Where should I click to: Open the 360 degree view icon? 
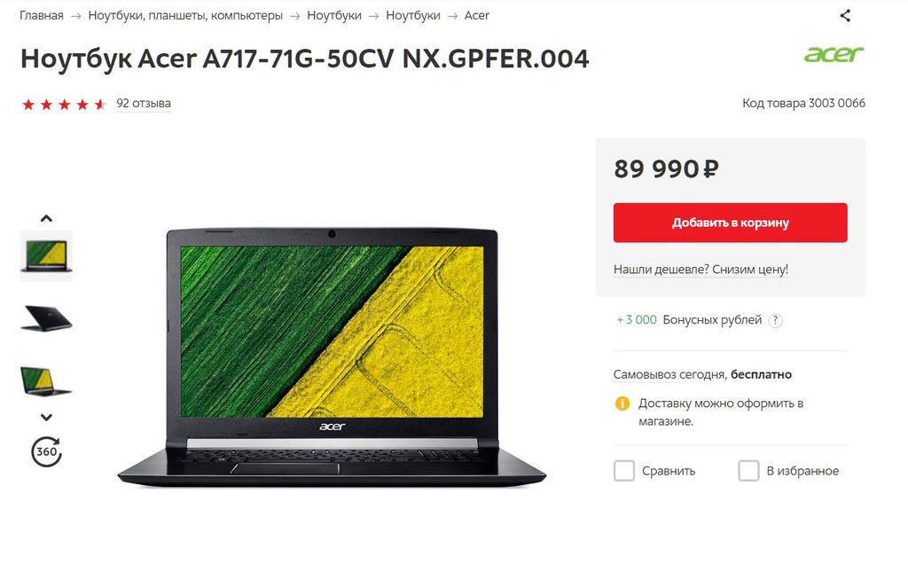pos(46,451)
